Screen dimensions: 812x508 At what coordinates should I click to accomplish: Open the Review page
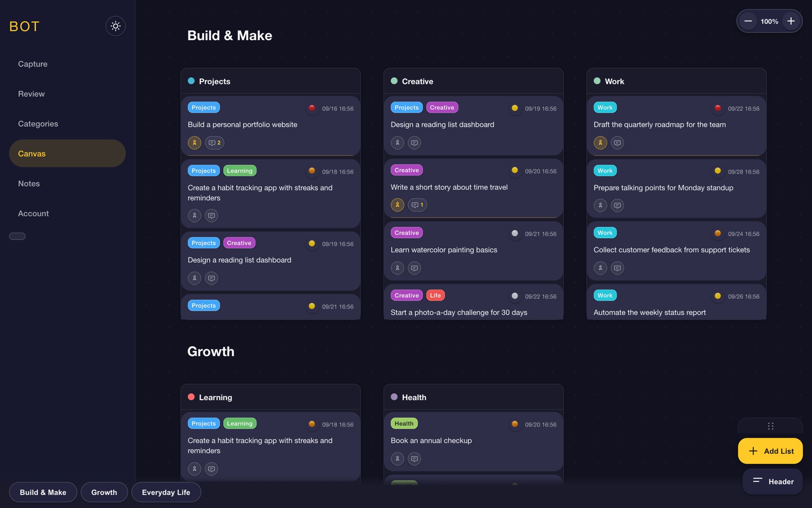(67, 94)
